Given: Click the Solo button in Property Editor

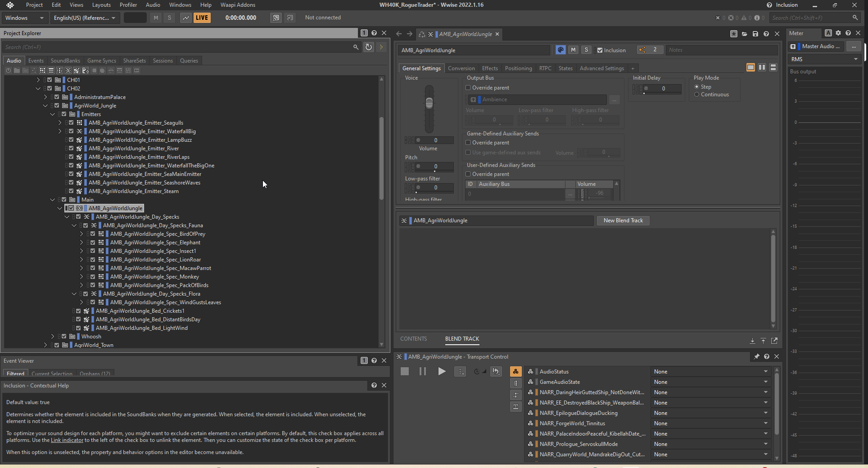Looking at the screenshot, I should [586, 50].
